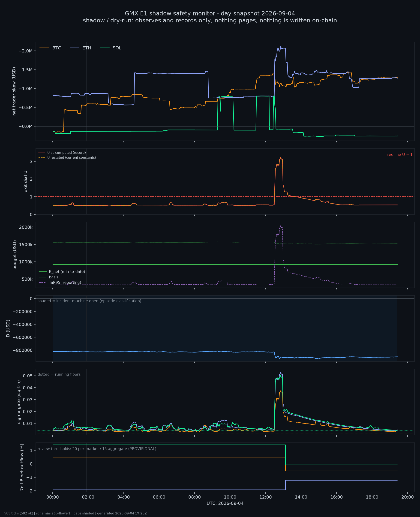Click the 'D (USD)' axis label
This screenshot has height=517, width=420.
click(x=8, y=328)
